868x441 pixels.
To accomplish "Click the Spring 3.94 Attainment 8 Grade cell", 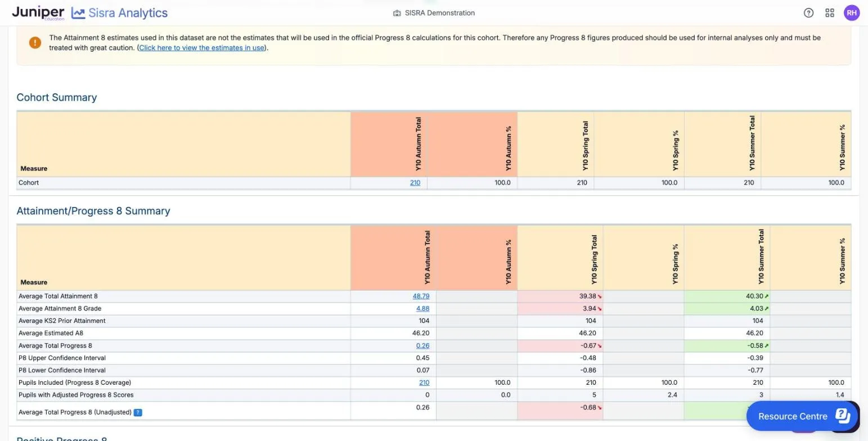I will click(560, 309).
